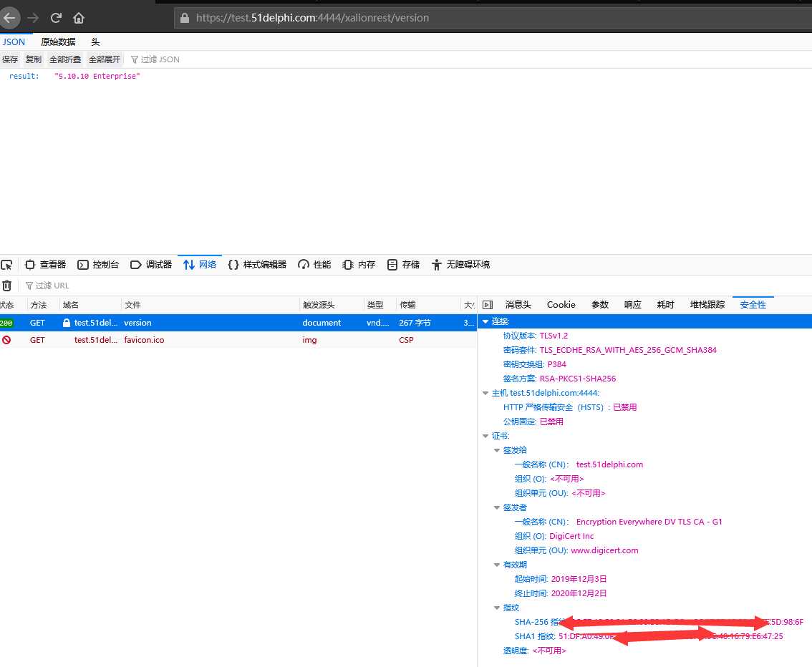
Task: Open the 堆栈跟踪 stack trace tab
Action: (x=707, y=305)
